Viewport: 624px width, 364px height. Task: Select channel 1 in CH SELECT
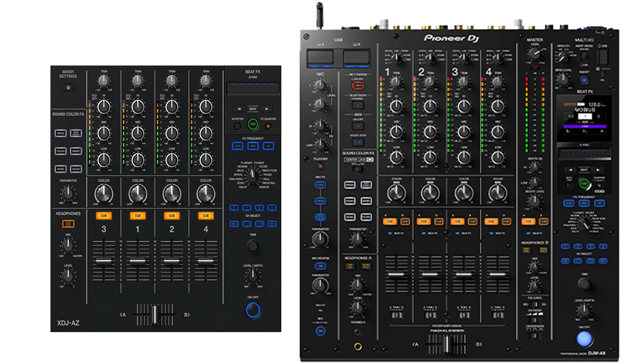[246, 208]
